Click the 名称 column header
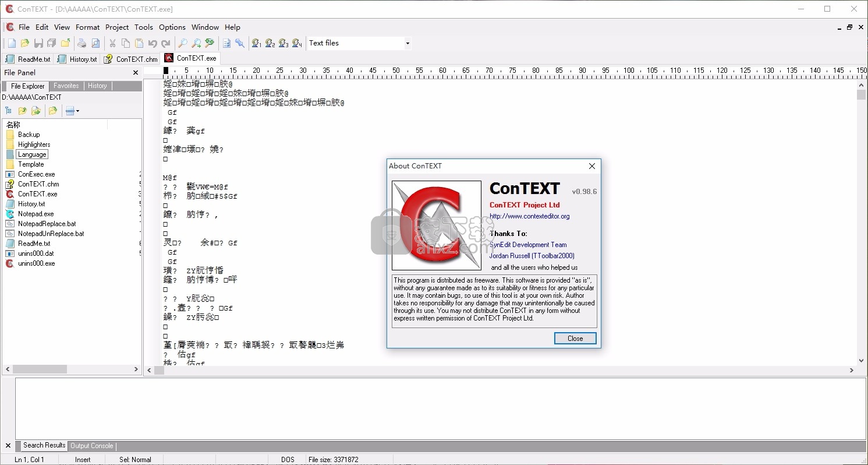868x465 pixels. [x=55, y=125]
